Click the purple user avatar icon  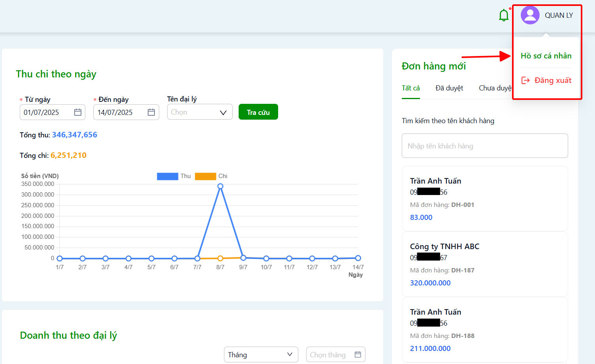[x=530, y=15]
